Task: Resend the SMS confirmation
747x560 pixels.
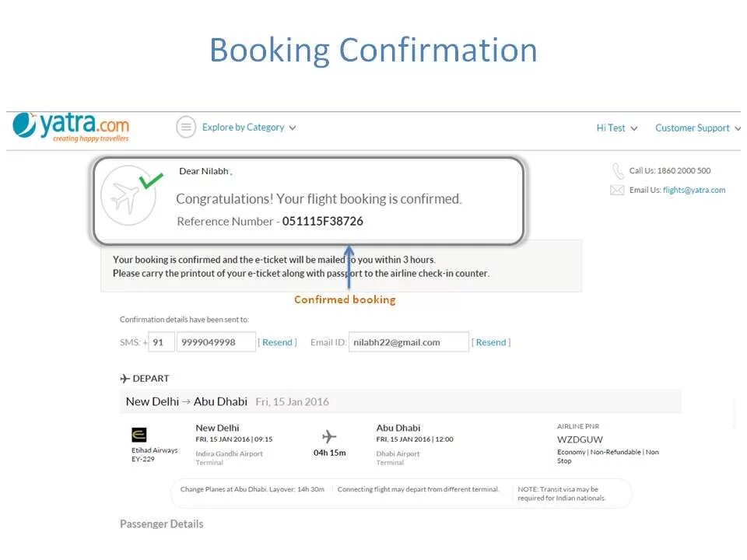Action: click(278, 342)
